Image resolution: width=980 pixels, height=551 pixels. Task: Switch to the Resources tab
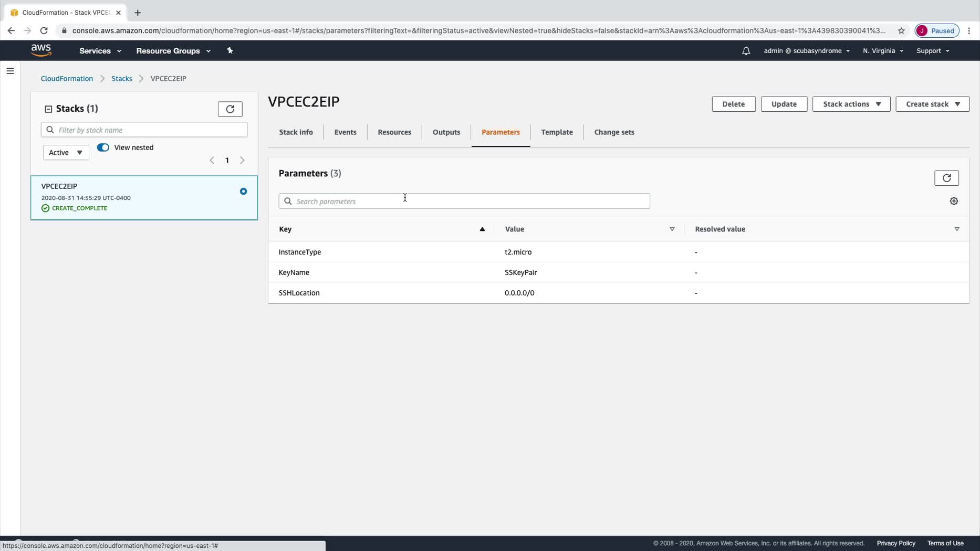394,132
